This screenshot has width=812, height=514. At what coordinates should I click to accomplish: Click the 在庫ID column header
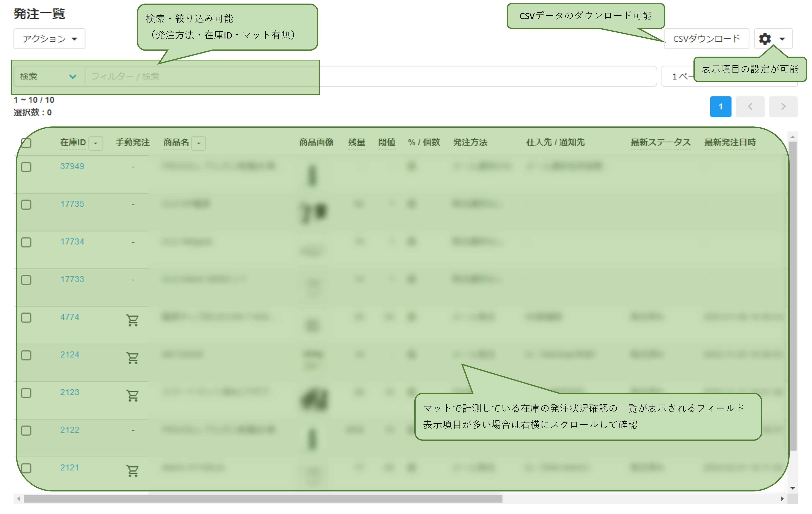coord(73,143)
